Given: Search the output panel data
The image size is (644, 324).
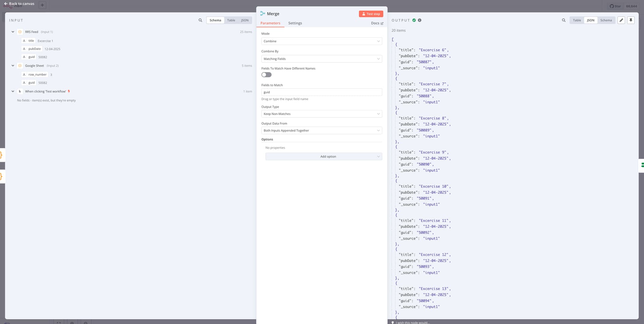Looking at the screenshot, I should pyautogui.click(x=563, y=20).
